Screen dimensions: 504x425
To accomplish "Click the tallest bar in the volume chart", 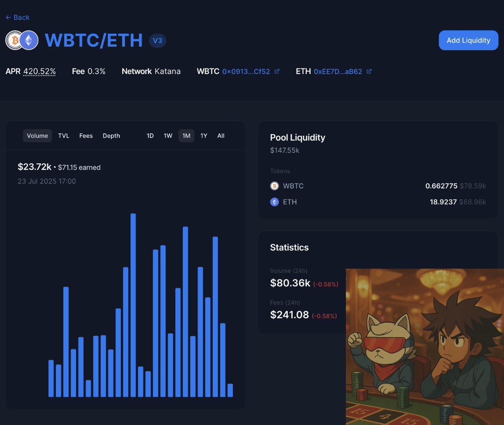I will click(133, 305).
